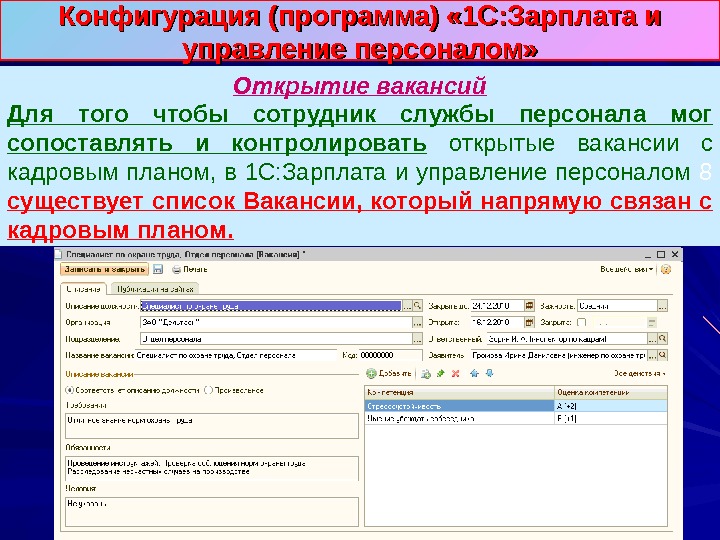Click into the Описание должности field

271,306
